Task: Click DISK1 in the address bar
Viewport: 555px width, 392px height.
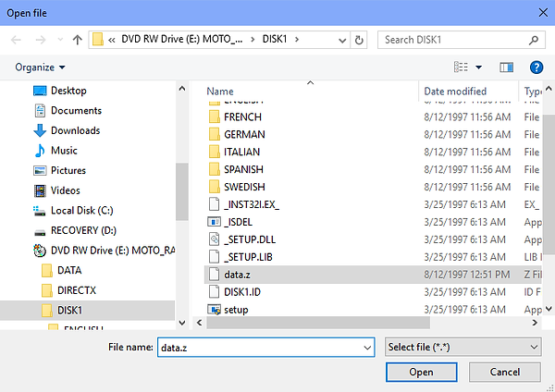Action: [275, 39]
